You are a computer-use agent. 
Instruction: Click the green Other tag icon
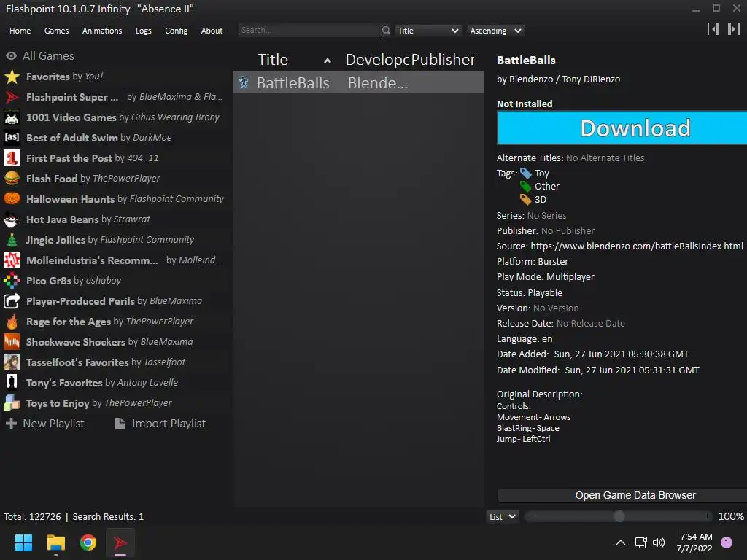525,186
